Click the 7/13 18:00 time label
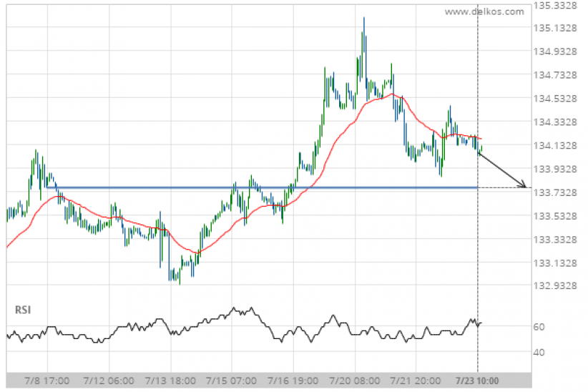This screenshot has width=588, height=392. pos(170,381)
